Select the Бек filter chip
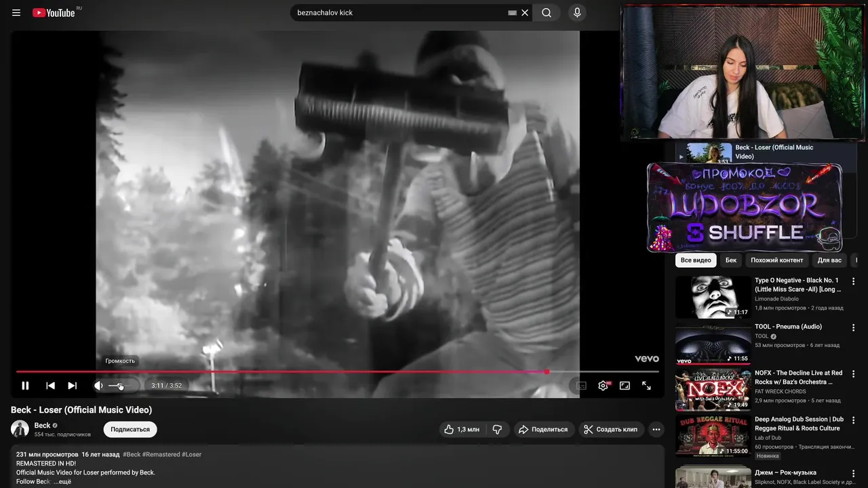 point(731,260)
